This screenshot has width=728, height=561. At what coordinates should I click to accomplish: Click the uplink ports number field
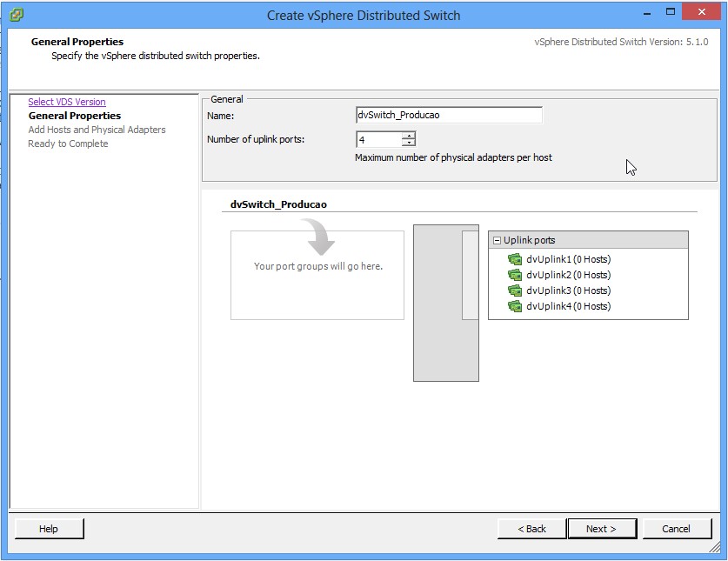pos(379,139)
